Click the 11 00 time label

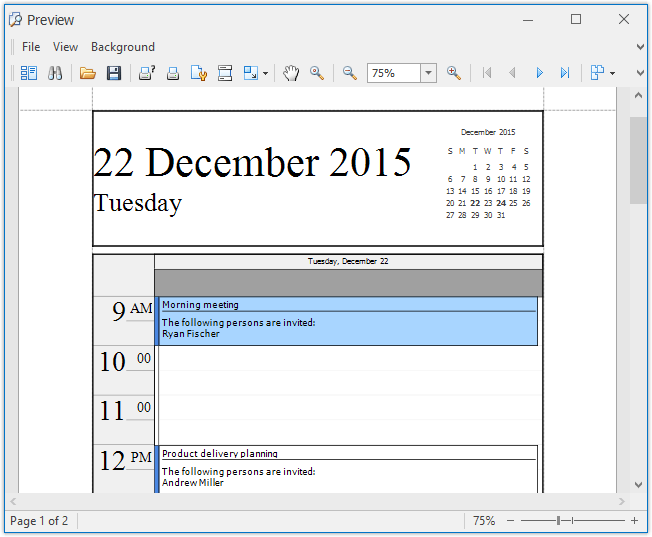coord(125,410)
